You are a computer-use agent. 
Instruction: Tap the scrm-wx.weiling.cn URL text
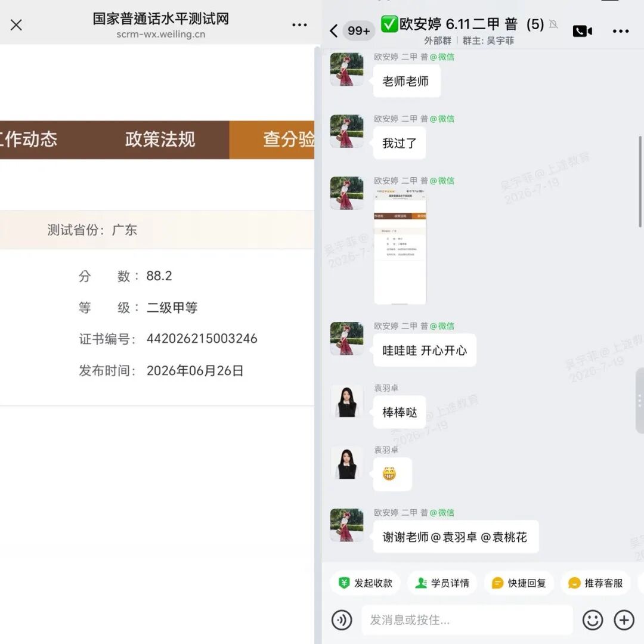point(160,35)
